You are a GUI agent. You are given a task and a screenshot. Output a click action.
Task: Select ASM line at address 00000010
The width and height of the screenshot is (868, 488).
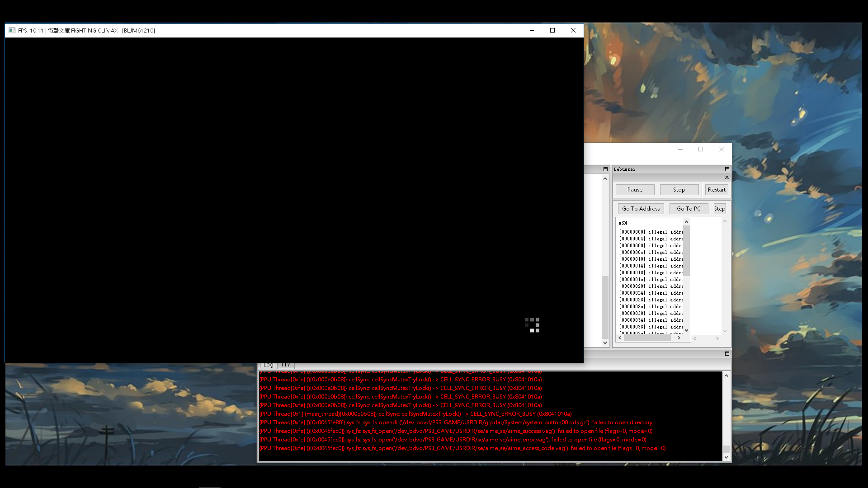[x=650, y=259]
